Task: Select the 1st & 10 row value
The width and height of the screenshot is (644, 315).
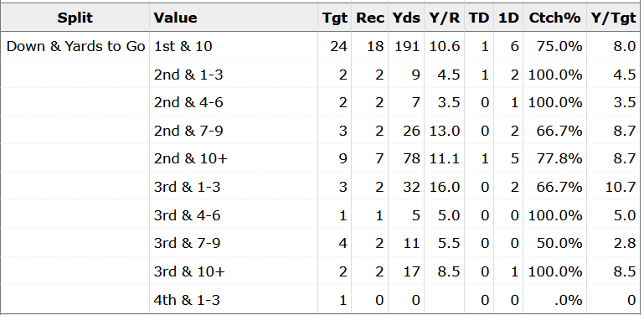Action: point(183,46)
